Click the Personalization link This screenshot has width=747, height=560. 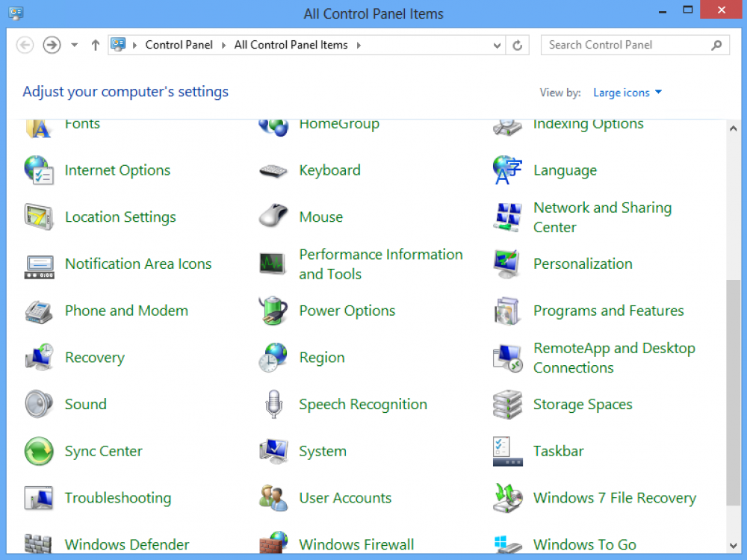pos(583,264)
